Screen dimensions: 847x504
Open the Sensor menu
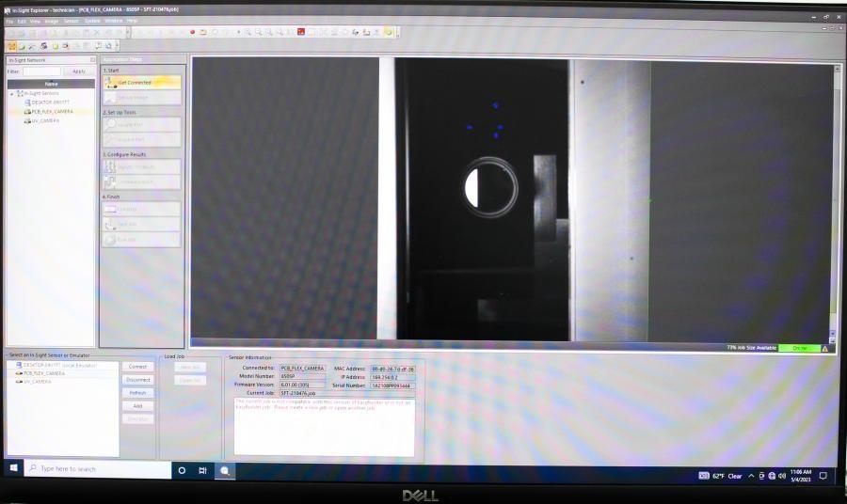click(71, 21)
